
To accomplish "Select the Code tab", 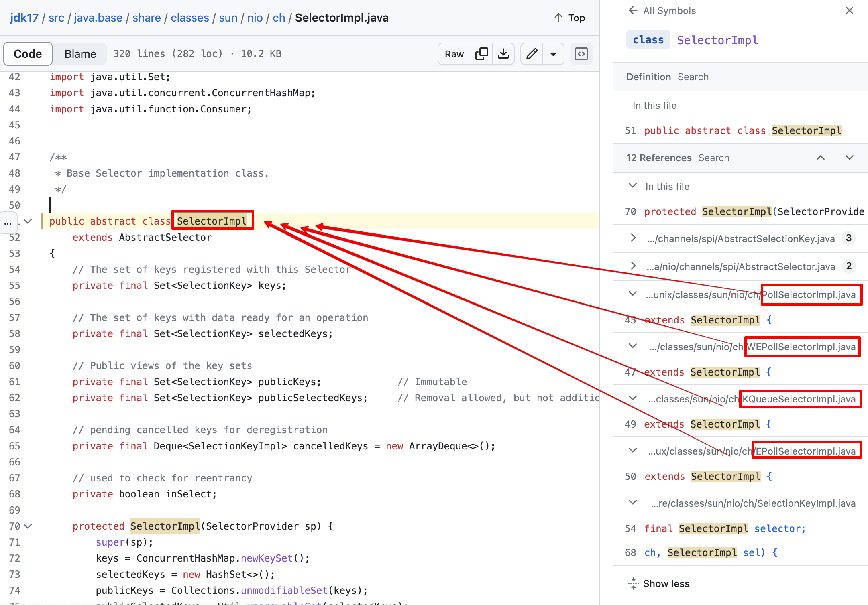I will (28, 54).
